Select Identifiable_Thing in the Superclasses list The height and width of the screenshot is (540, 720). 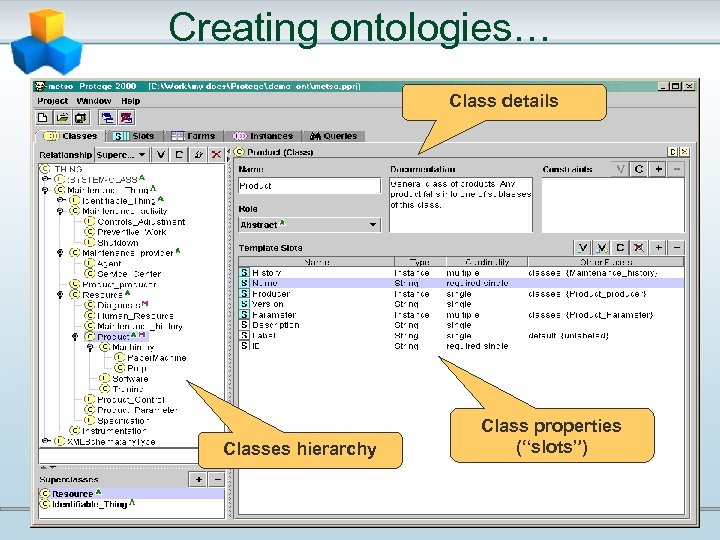(132, 504)
